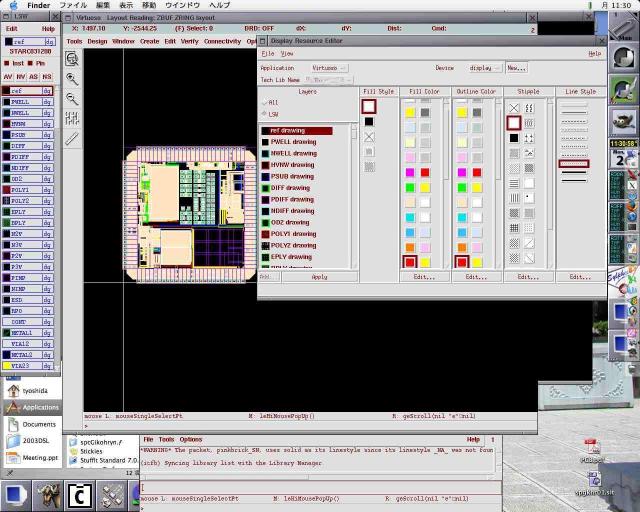Click the NS button in LSW
The image size is (640, 512).
(47, 77)
